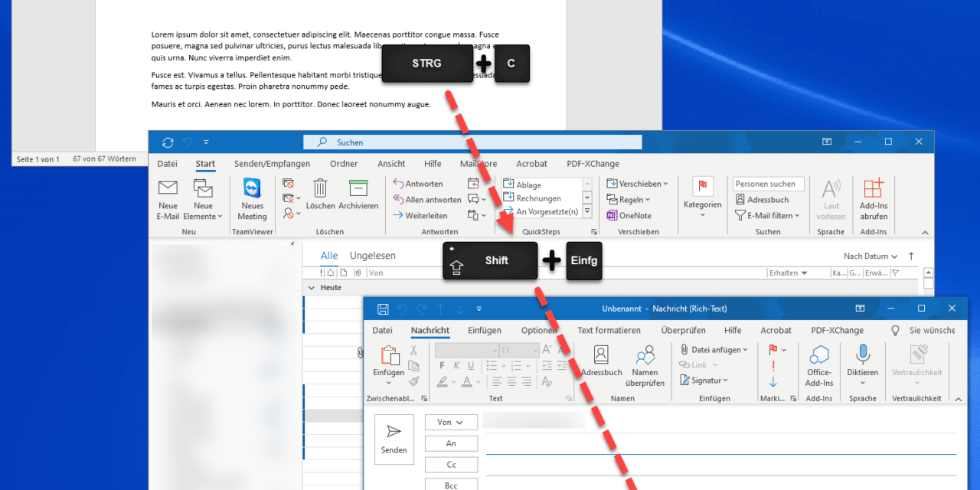Viewport: 980px width, 490px height.
Task: Click Save icon in message window title bar
Action: [x=384, y=309]
